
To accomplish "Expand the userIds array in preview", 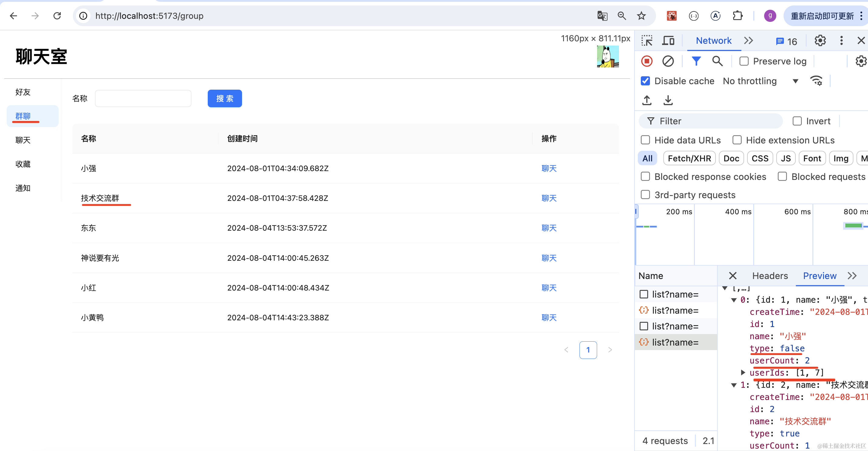I will tap(743, 373).
